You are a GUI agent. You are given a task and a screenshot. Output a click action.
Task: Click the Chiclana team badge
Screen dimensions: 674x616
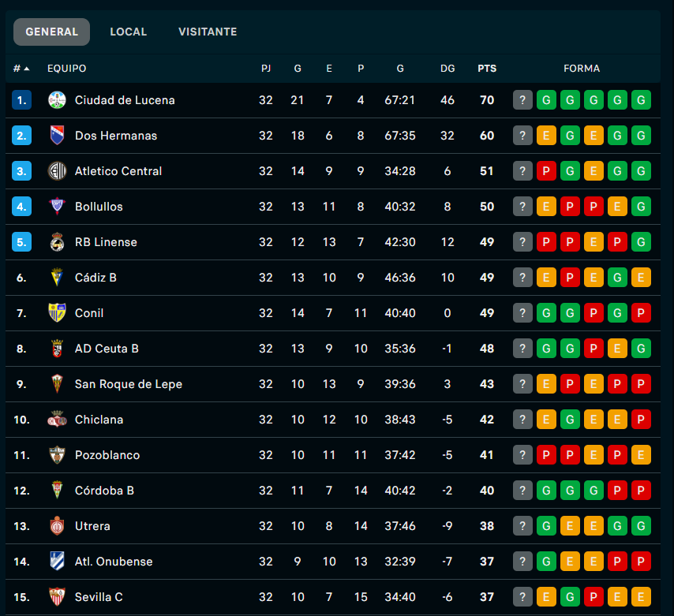[57, 420]
